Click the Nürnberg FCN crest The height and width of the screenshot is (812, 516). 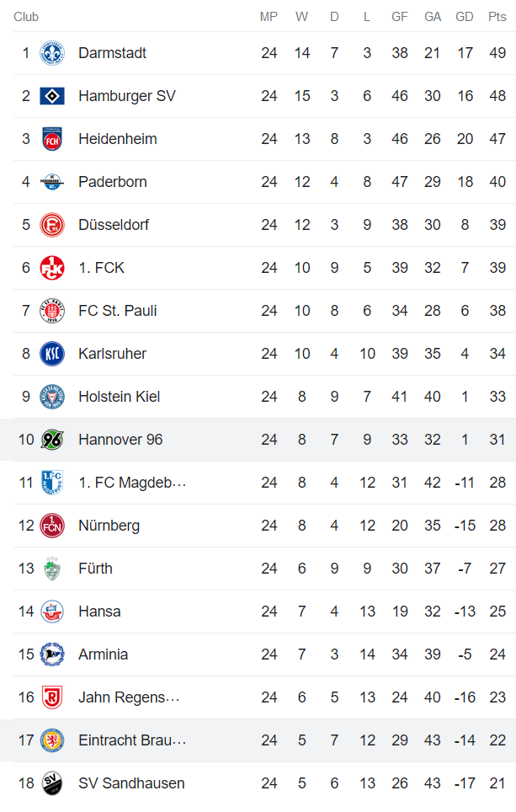(52, 526)
